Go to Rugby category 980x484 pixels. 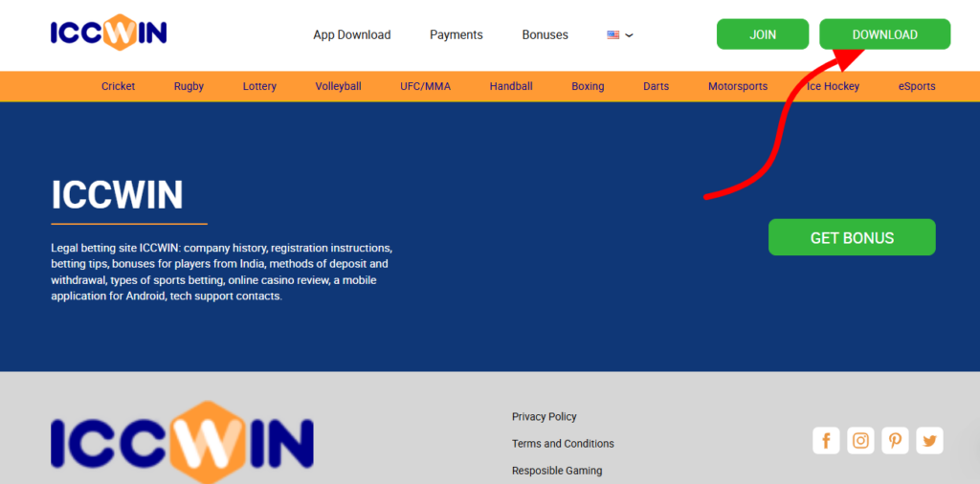click(x=189, y=86)
